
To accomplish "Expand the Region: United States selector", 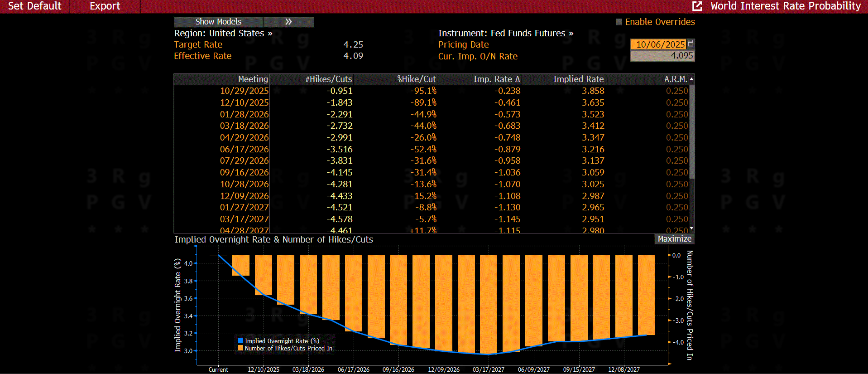I will pos(223,33).
